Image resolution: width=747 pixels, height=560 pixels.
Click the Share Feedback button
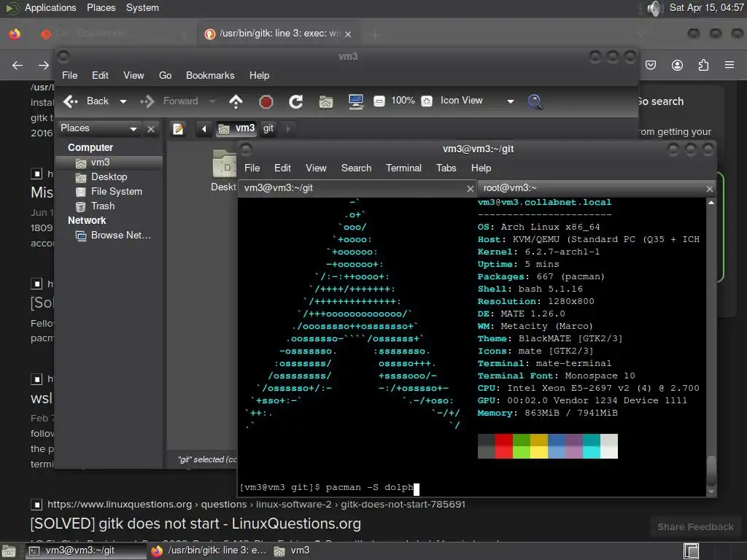pyautogui.click(x=695, y=527)
